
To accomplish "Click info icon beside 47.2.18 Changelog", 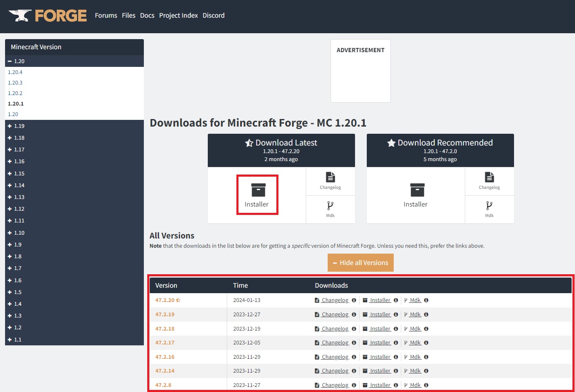I will [354, 329].
